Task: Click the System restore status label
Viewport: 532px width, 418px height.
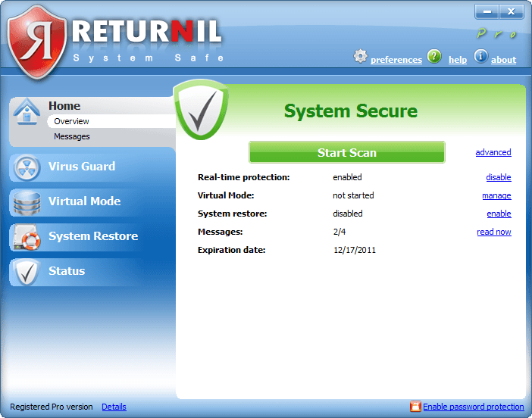Action: [233, 214]
